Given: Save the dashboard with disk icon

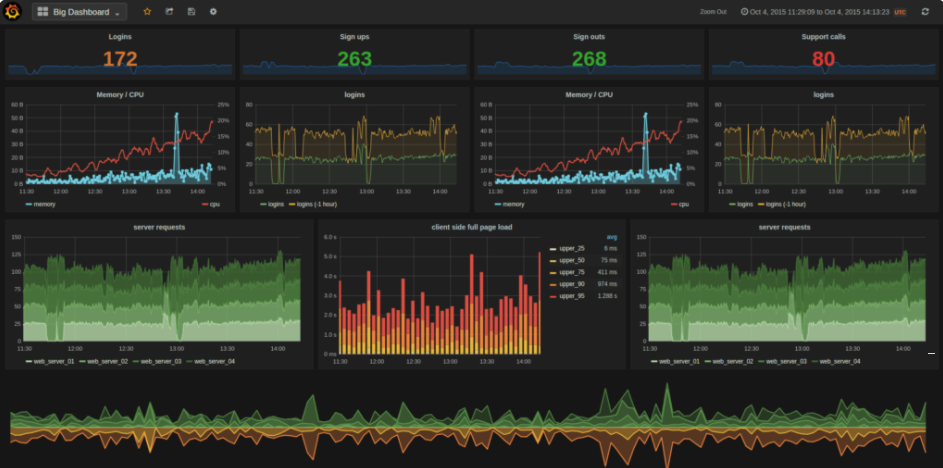Looking at the screenshot, I should [191, 12].
